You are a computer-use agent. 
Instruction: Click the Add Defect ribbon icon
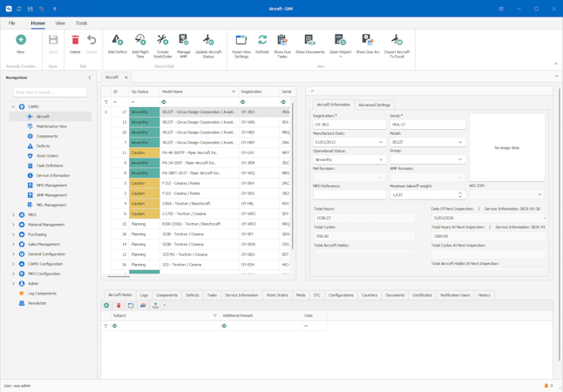tap(117, 41)
